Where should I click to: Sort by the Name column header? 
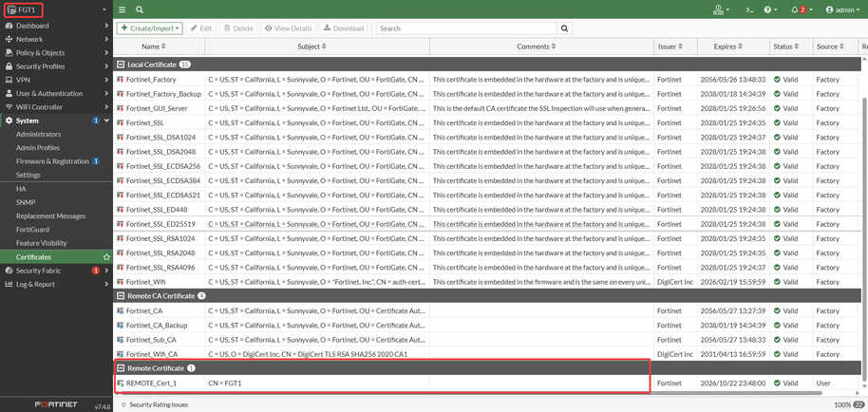[153, 47]
